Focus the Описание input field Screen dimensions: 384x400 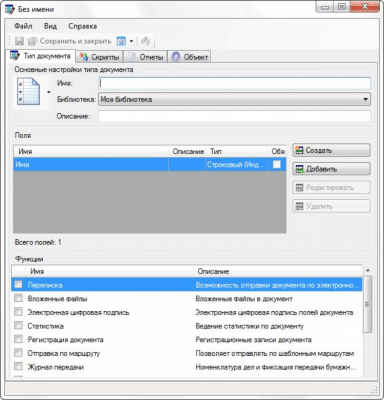point(234,116)
